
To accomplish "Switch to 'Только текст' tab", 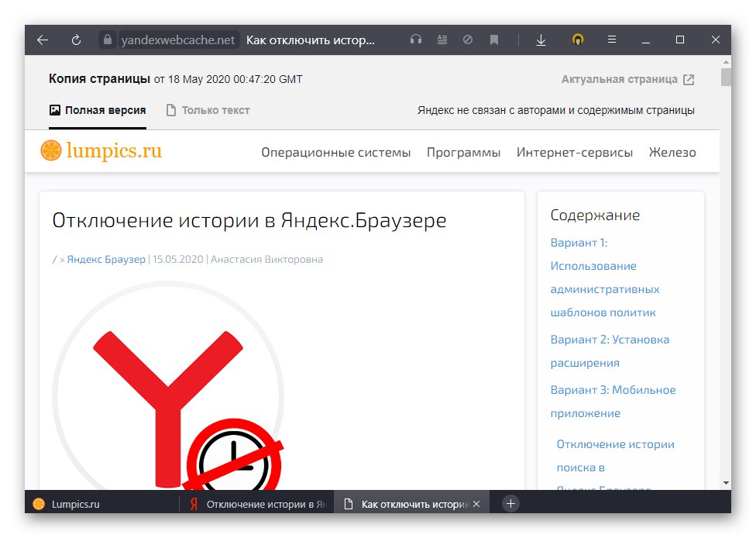I will tap(208, 111).
